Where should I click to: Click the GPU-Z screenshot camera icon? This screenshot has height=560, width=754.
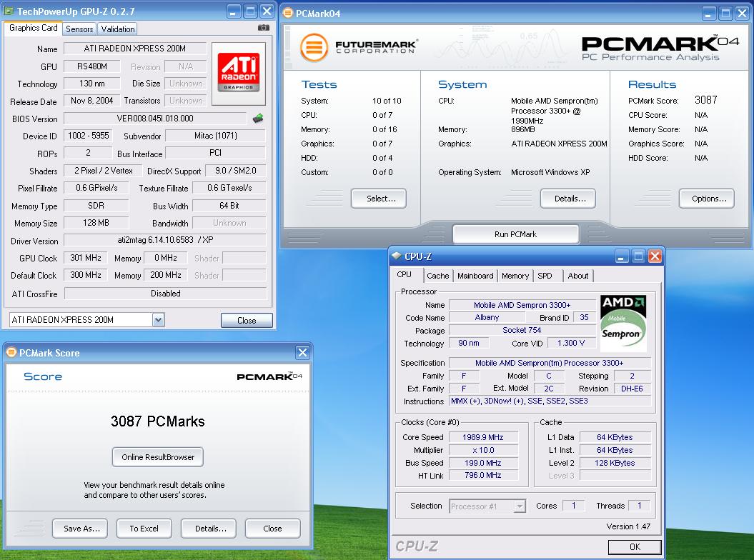click(x=263, y=28)
